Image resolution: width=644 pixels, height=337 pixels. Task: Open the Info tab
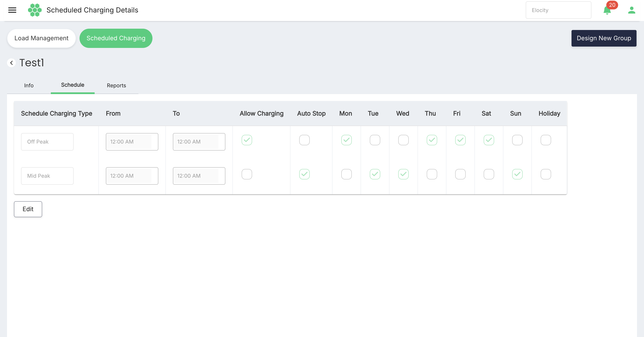[x=29, y=85]
